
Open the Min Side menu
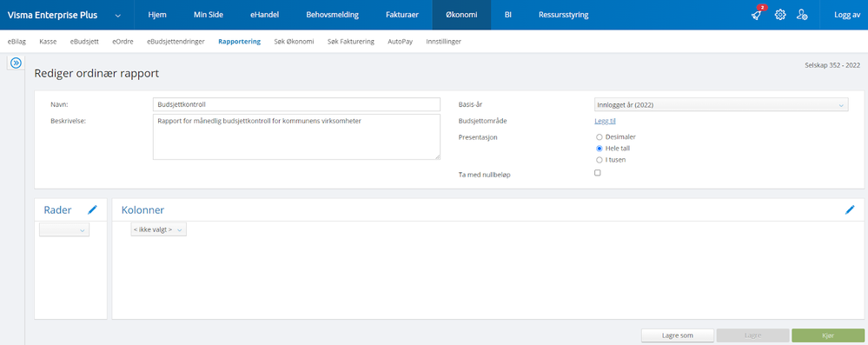(x=209, y=15)
